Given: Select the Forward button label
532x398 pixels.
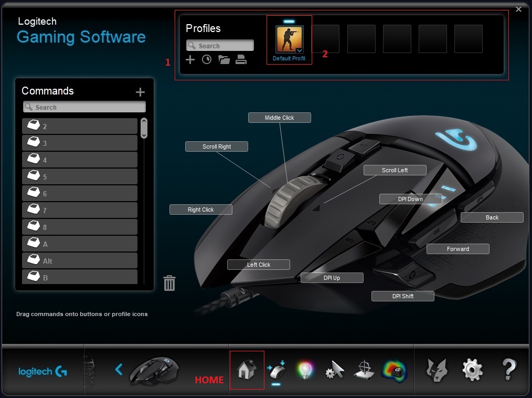Looking at the screenshot, I should click(457, 249).
